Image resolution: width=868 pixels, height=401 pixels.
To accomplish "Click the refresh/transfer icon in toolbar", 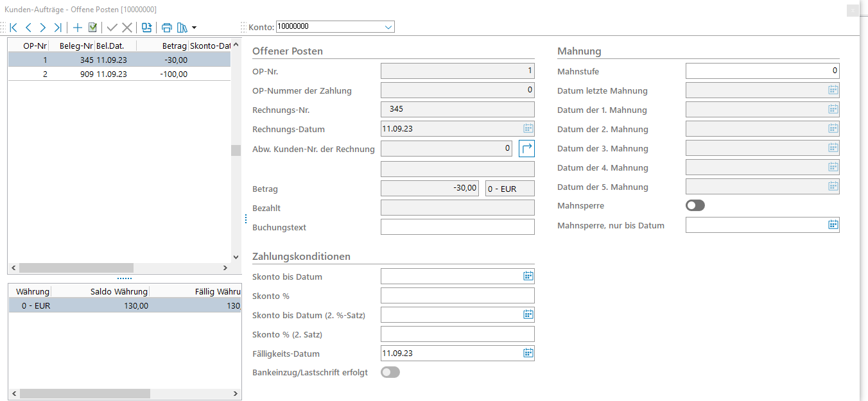I will (x=147, y=28).
